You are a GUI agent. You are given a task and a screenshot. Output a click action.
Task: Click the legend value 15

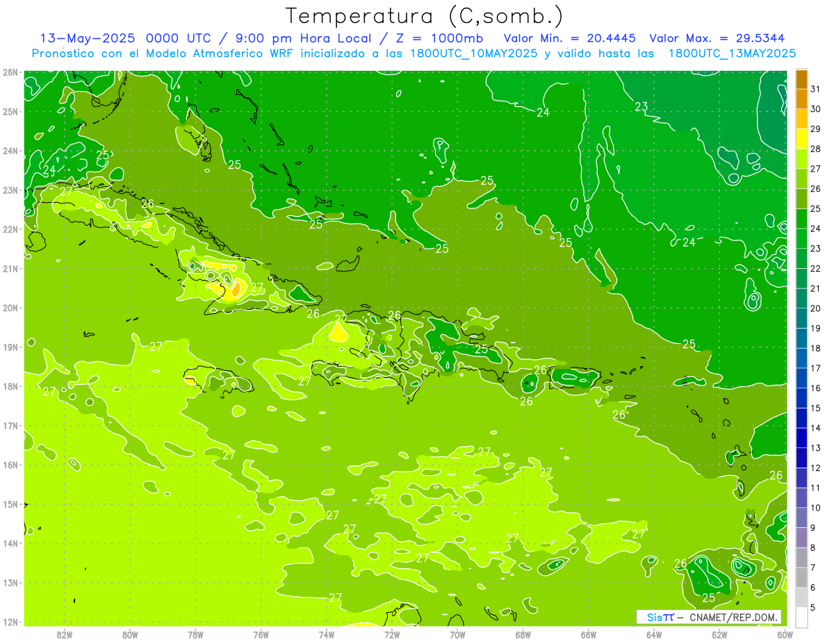click(x=816, y=408)
